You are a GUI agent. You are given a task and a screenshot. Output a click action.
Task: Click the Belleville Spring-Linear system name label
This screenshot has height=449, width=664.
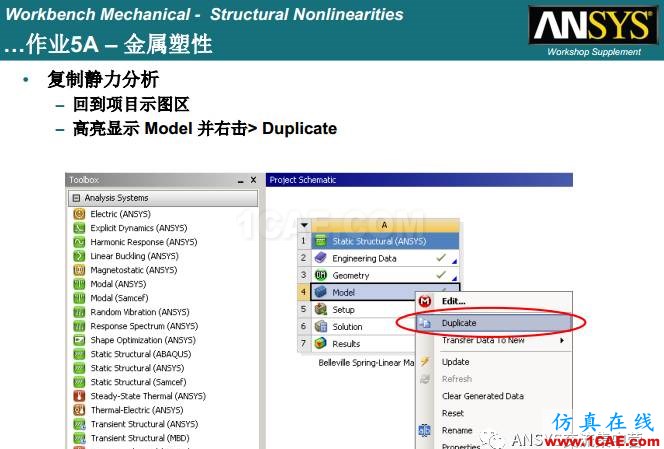coord(366,363)
